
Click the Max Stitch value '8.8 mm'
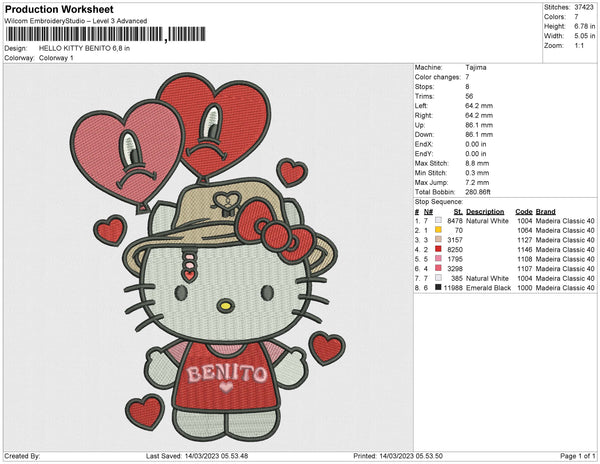coord(477,163)
